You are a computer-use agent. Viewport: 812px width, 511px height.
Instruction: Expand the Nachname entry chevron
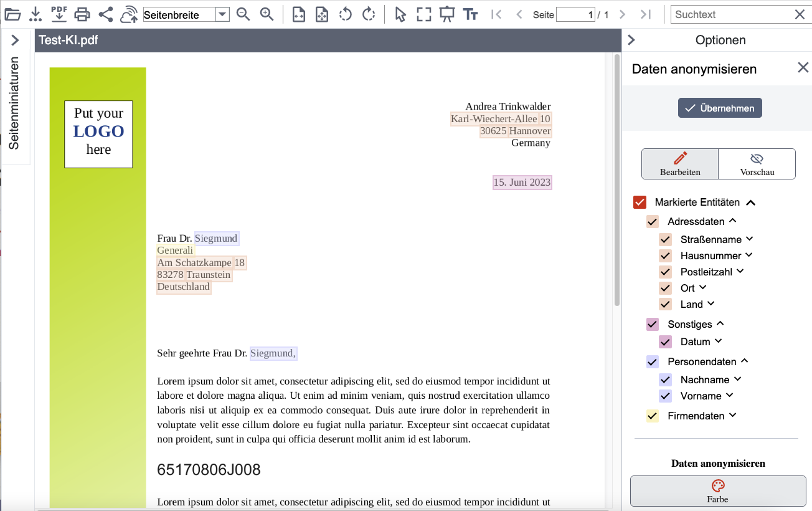click(x=738, y=379)
